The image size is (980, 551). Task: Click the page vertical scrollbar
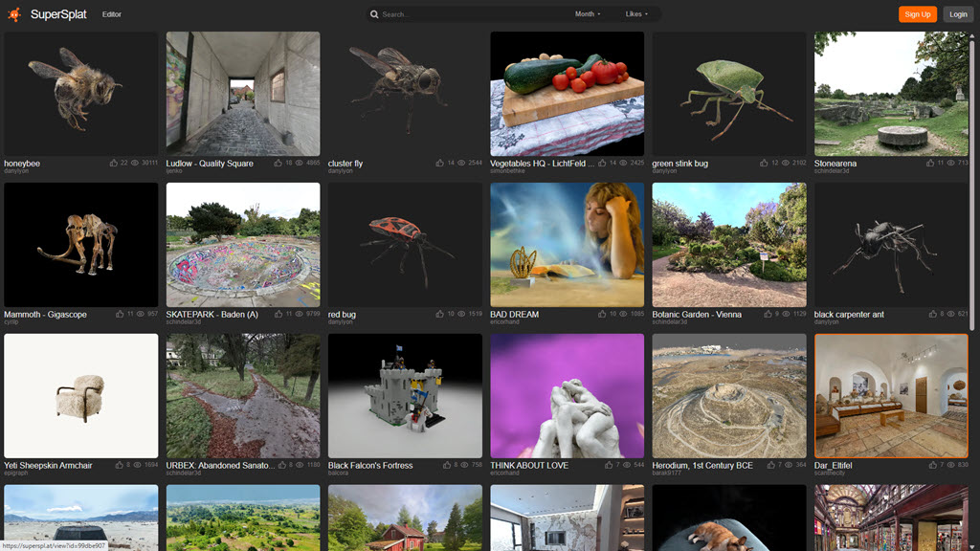point(974,191)
